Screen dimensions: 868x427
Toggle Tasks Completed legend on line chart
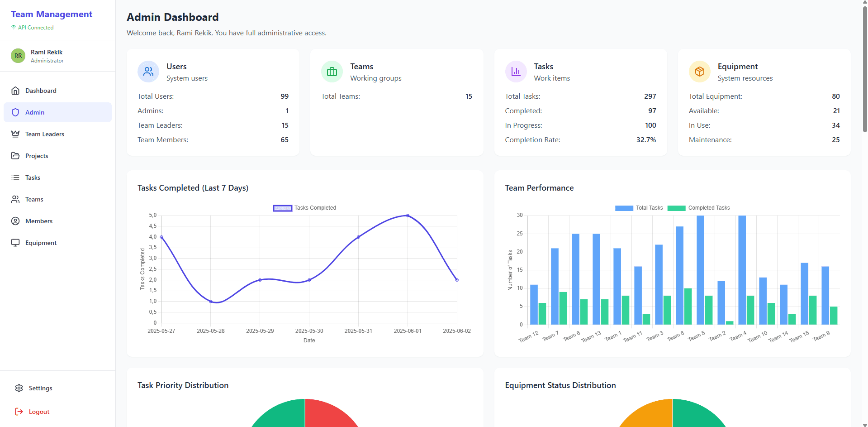coord(304,208)
